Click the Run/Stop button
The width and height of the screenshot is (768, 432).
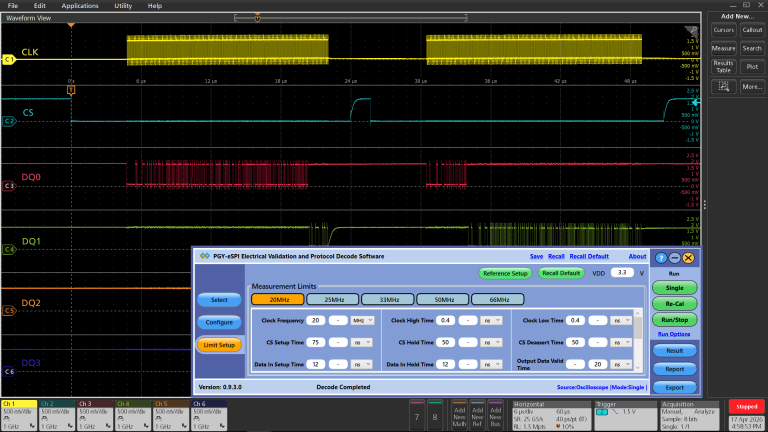pyautogui.click(x=674, y=320)
